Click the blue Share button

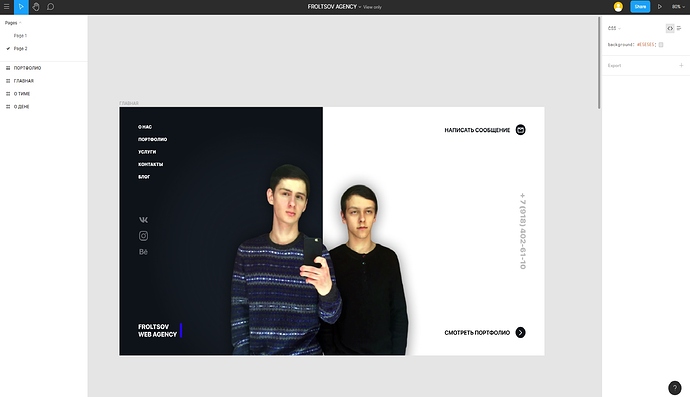pos(640,7)
